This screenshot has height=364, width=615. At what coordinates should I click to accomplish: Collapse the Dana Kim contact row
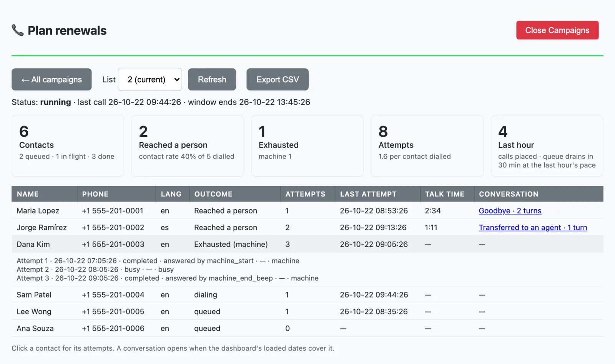(307, 244)
